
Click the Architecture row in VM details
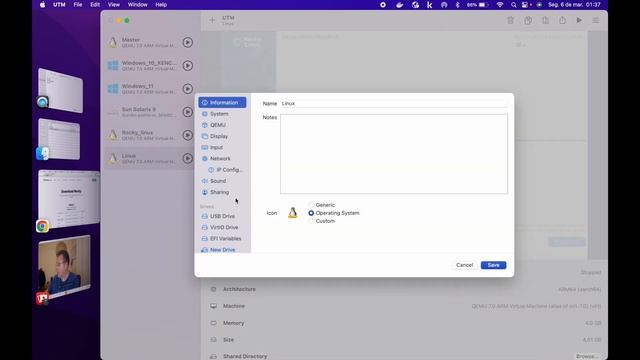[405, 289]
